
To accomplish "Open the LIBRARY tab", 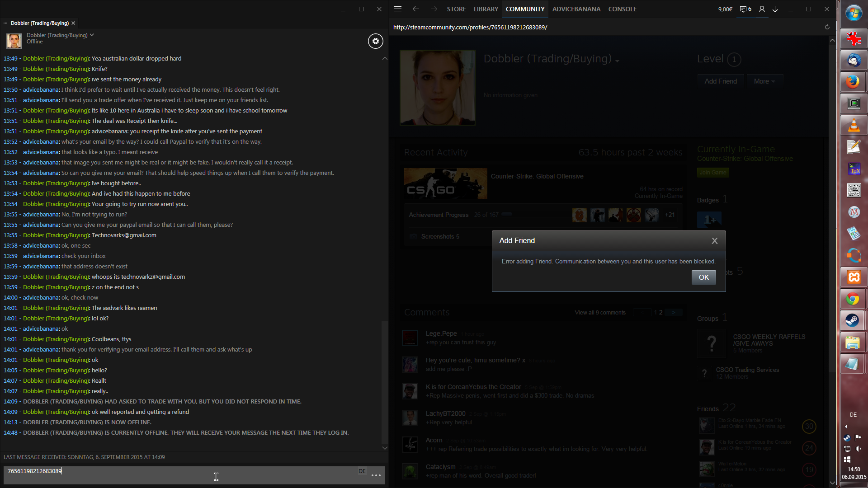I will tap(486, 9).
